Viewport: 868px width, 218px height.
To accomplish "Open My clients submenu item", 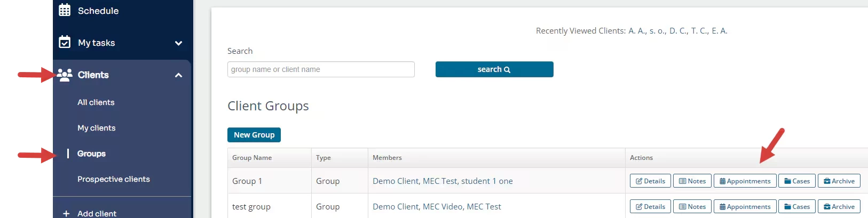I will click(97, 128).
